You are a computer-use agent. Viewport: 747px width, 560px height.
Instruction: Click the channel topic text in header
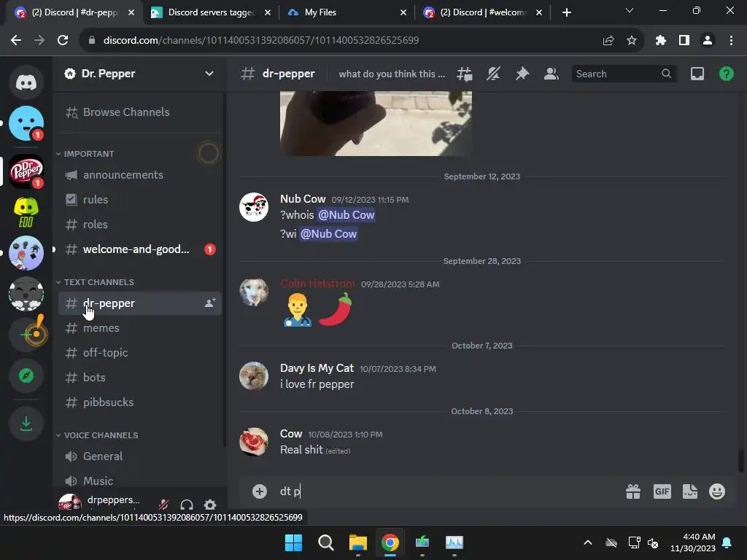[392, 74]
